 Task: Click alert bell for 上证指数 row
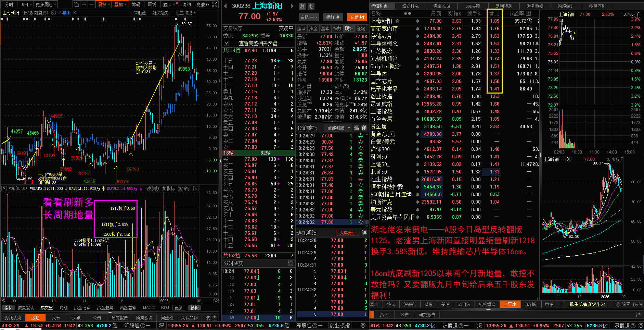click(x=417, y=112)
